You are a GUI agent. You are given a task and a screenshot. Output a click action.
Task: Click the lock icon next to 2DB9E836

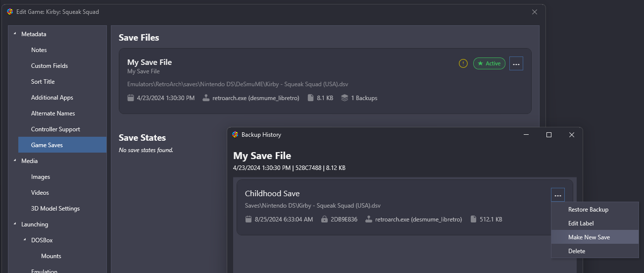324,219
